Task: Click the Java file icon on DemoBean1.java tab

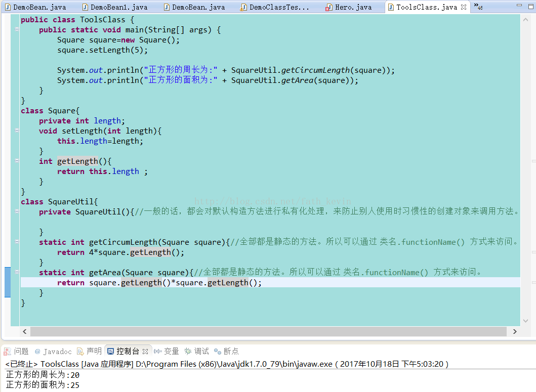Action: [x=85, y=7]
